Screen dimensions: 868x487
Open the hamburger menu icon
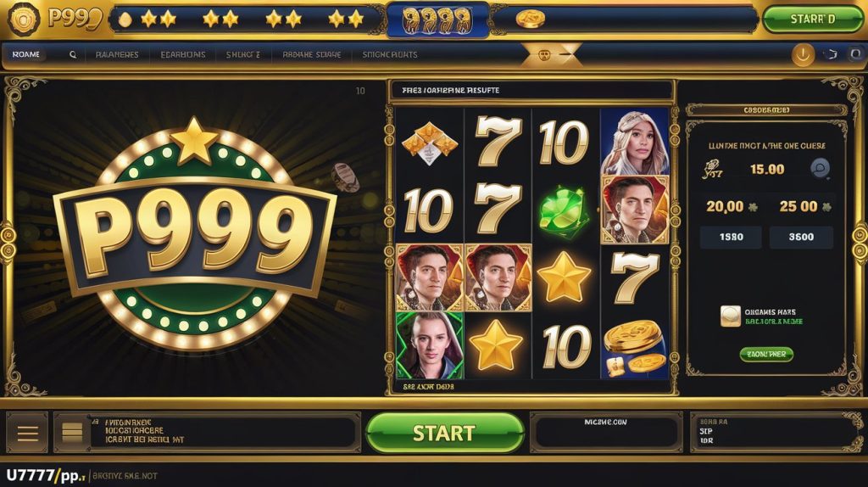pos(27,433)
